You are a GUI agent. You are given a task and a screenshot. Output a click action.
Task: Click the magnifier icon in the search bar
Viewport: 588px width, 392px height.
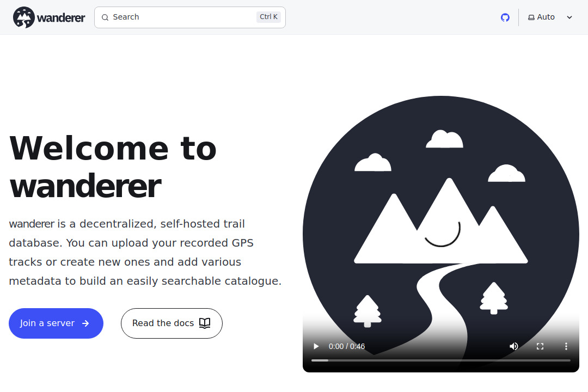105,17
